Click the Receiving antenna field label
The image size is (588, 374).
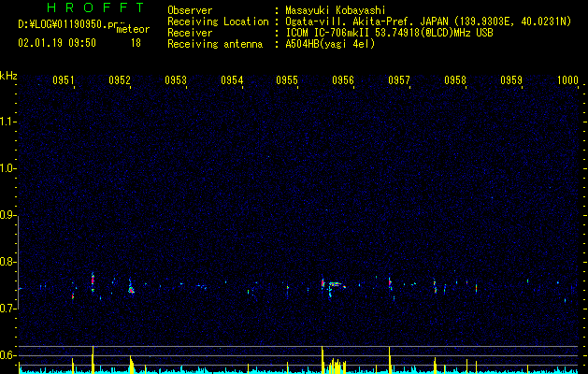[x=215, y=44]
